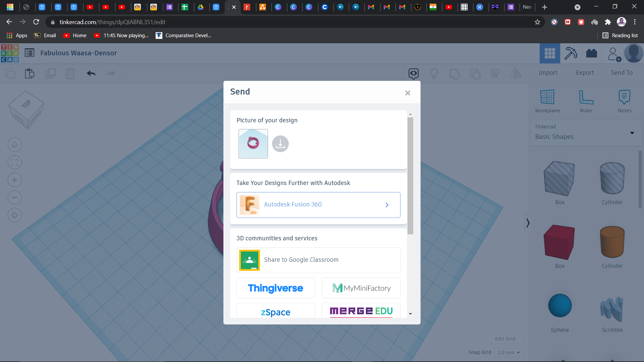Image resolution: width=644 pixels, height=362 pixels.
Task: Click the Fit all in view icon
Action: click(14, 162)
